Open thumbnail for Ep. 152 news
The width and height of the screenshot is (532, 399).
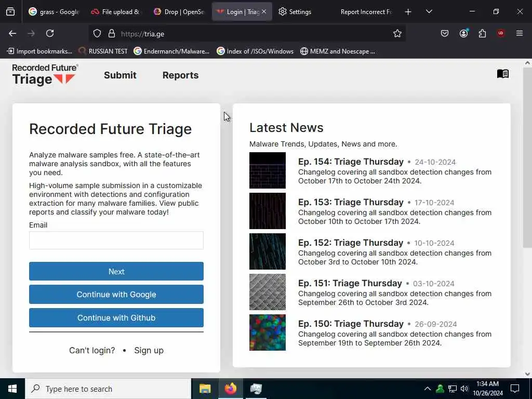click(x=268, y=251)
